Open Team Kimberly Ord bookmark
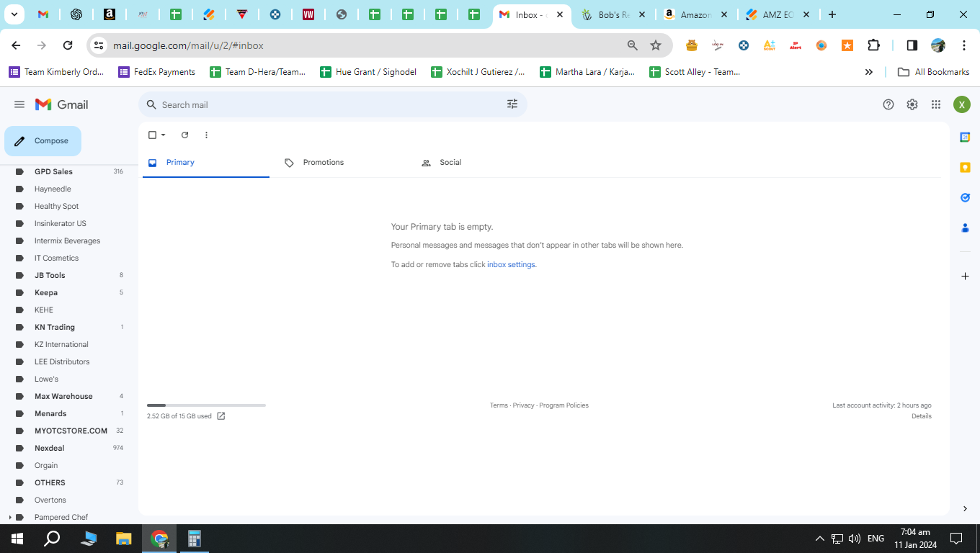 tap(56, 72)
